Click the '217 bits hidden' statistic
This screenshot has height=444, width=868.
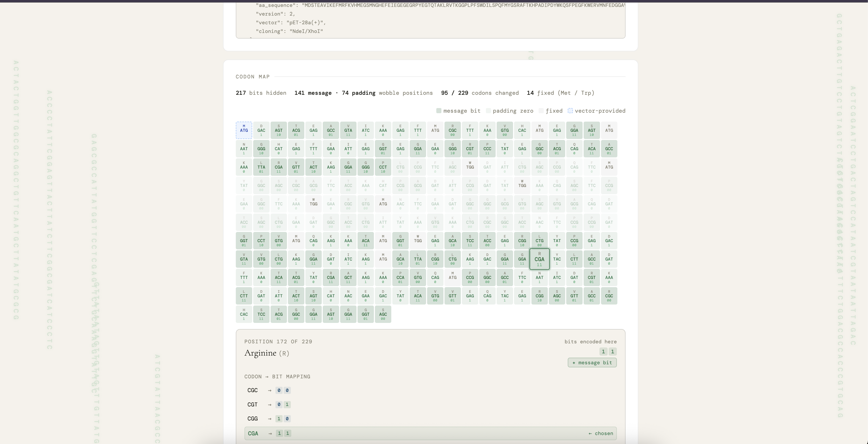point(261,93)
